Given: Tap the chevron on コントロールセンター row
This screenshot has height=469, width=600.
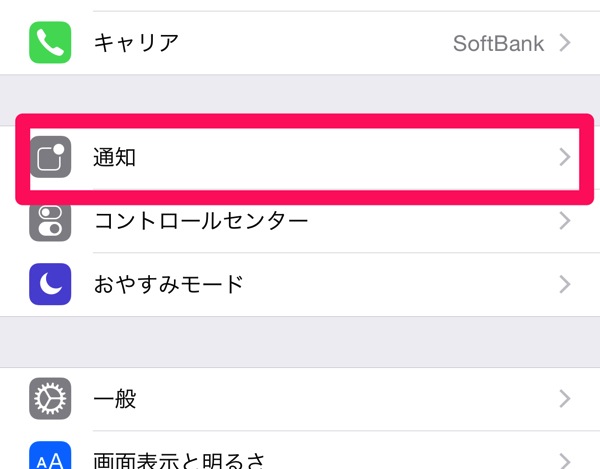Looking at the screenshot, I should pyautogui.click(x=565, y=221).
